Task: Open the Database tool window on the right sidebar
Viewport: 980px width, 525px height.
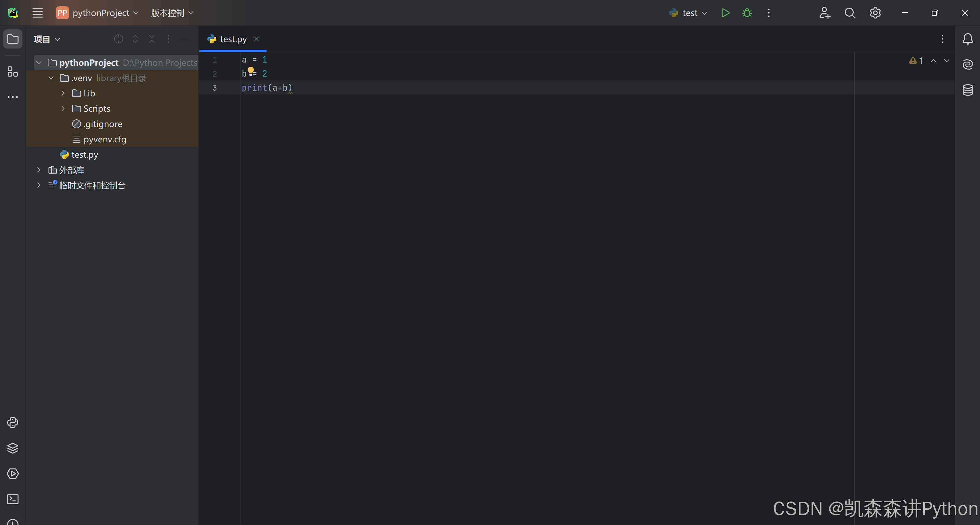Action: 968,90
